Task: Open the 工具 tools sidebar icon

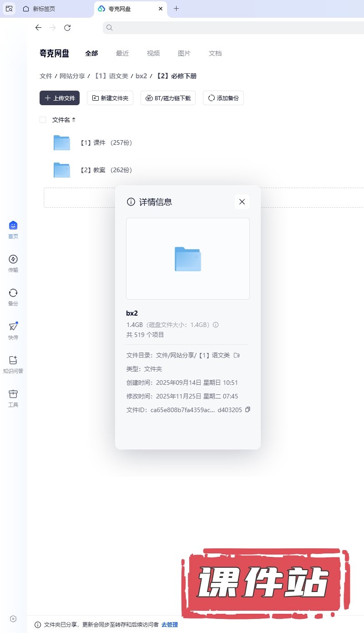Action: [x=13, y=394]
